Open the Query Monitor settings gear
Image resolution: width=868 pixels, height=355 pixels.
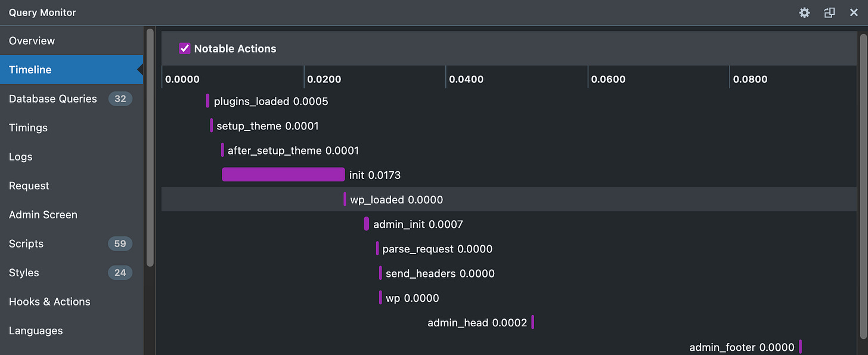point(804,12)
